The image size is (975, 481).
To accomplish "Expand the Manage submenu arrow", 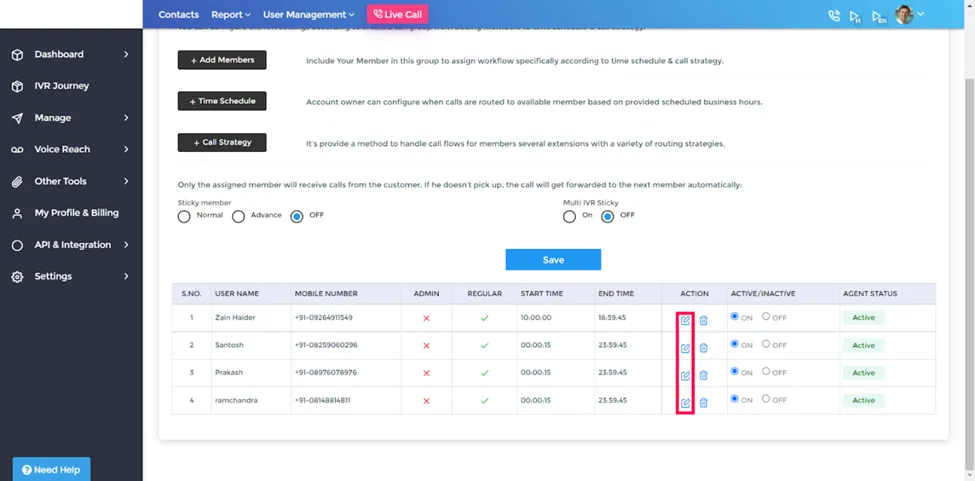I will click(126, 118).
